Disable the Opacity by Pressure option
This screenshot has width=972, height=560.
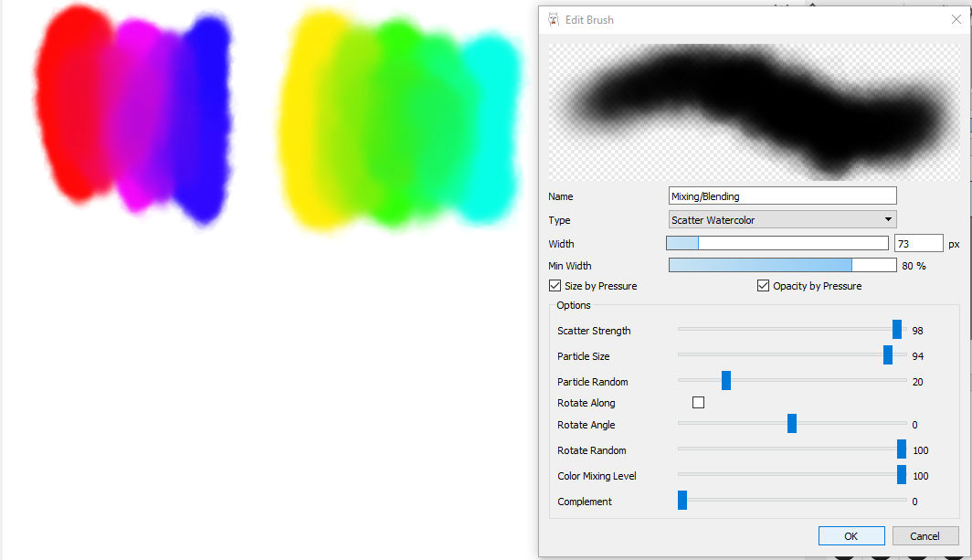pos(763,285)
